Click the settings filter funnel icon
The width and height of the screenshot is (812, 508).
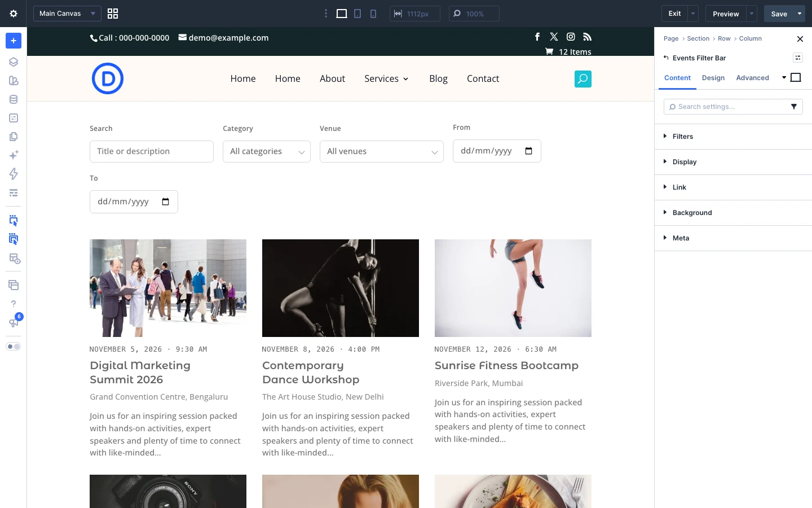794,107
